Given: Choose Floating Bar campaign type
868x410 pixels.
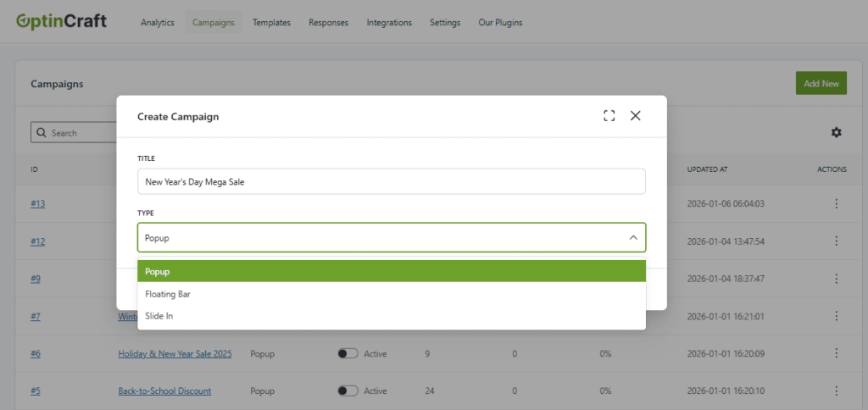Looking at the screenshot, I should pyautogui.click(x=392, y=294).
